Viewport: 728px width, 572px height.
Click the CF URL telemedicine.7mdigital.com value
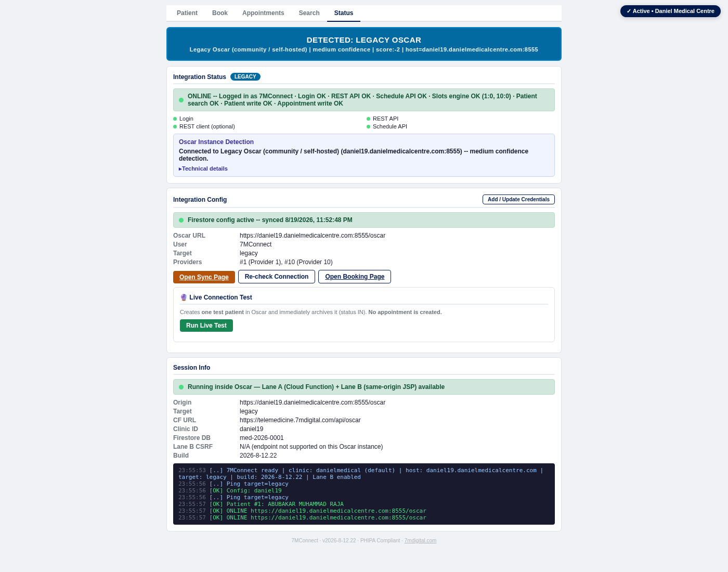[300, 420]
